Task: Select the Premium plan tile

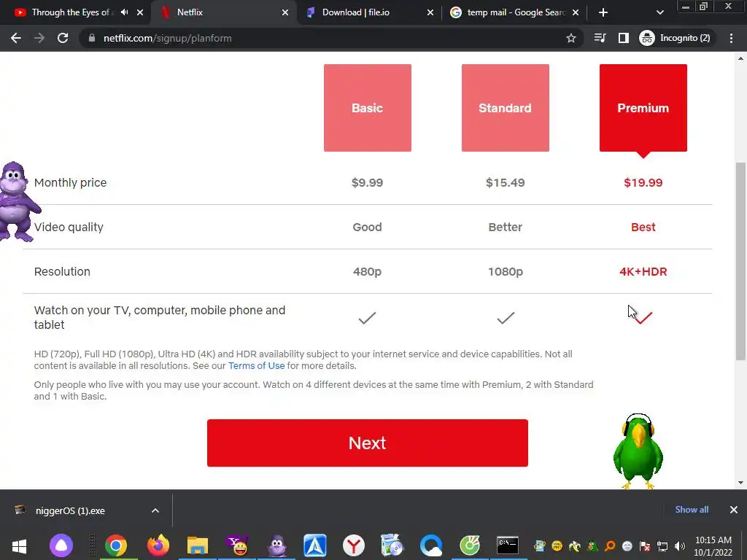Action: click(x=643, y=108)
